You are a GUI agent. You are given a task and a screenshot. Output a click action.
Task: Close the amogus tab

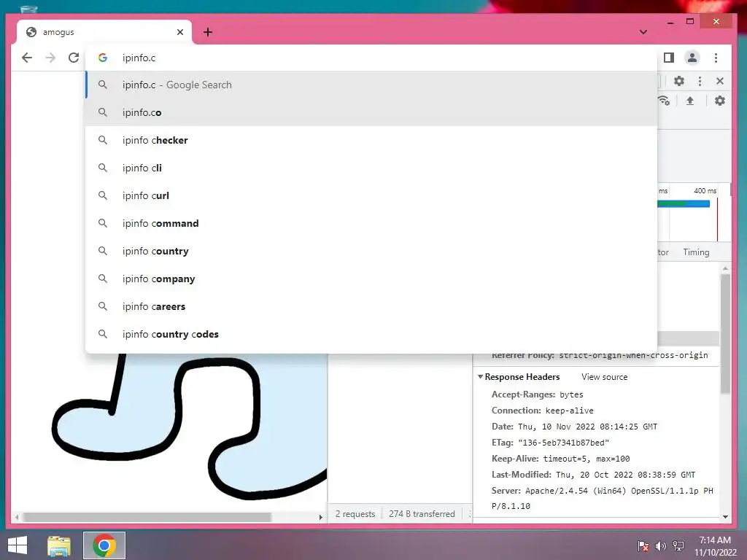coord(180,32)
